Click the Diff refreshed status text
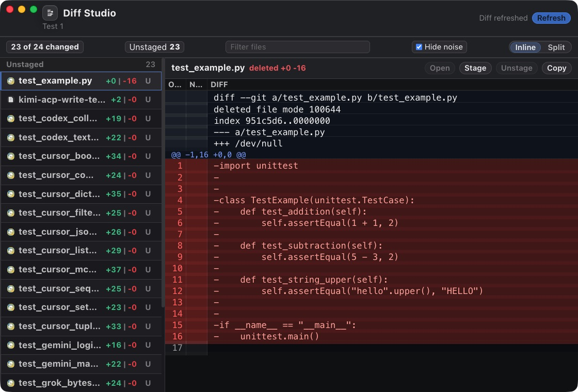Viewport: 578px width, 392px height. click(503, 18)
